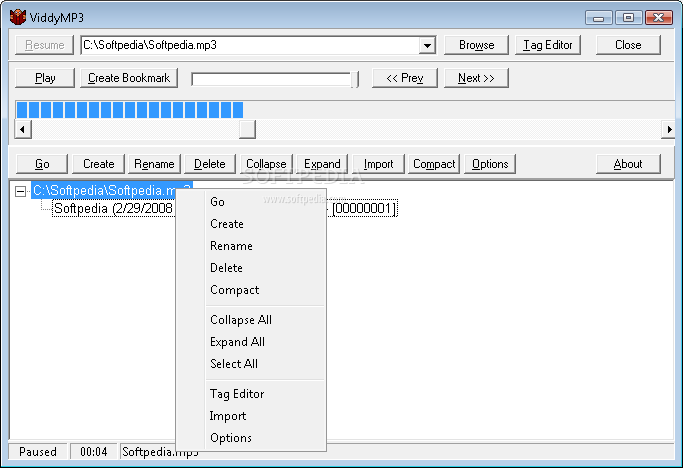Viewport: 683px width, 468px height.
Task: Choose Go from the context menu
Action: (266, 202)
